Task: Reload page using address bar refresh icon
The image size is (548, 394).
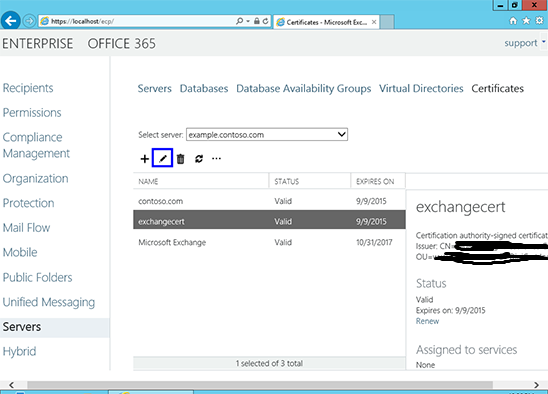Action: tap(266, 21)
